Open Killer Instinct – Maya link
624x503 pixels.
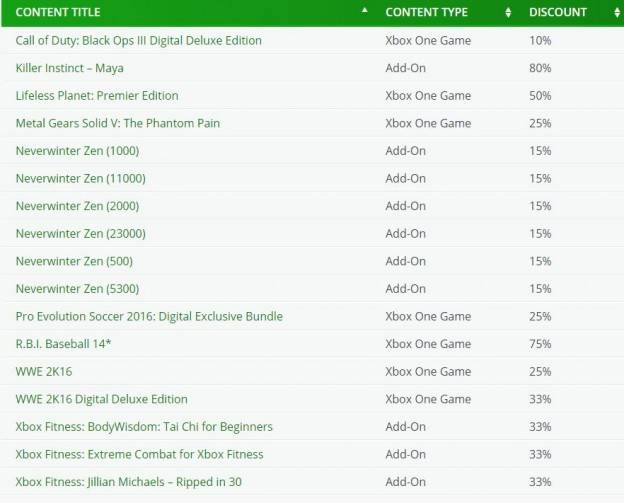tap(70, 68)
